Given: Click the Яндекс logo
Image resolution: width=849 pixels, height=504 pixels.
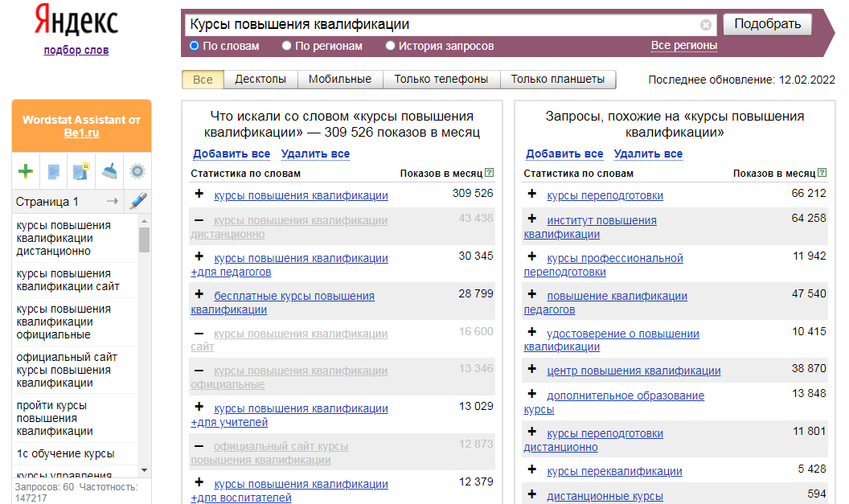Looking at the screenshot, I should [x=76, y=20].
